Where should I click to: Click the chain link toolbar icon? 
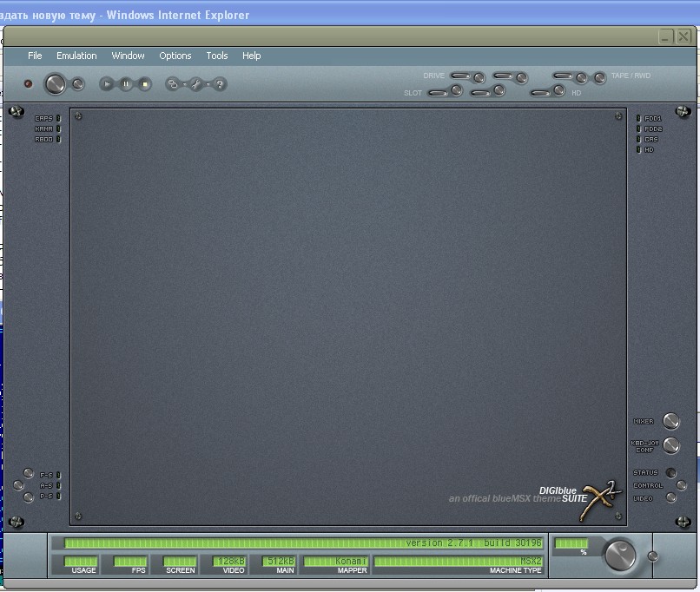173,84
